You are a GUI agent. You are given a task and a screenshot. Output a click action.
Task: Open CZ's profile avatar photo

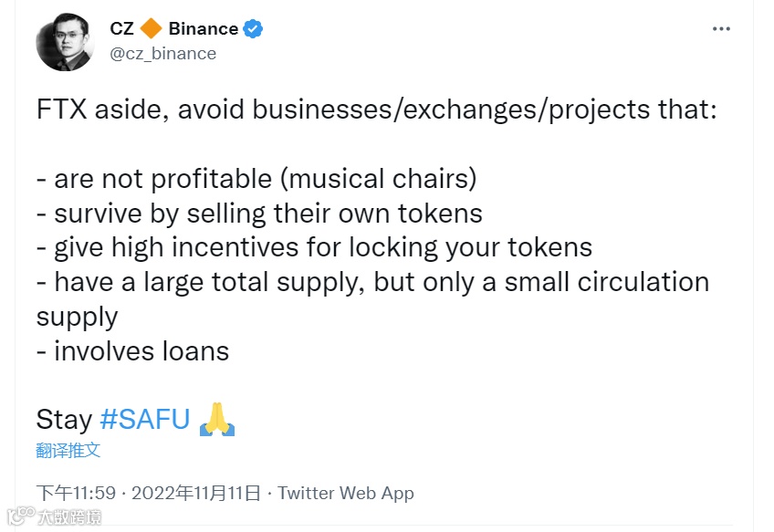click(65, 42)
